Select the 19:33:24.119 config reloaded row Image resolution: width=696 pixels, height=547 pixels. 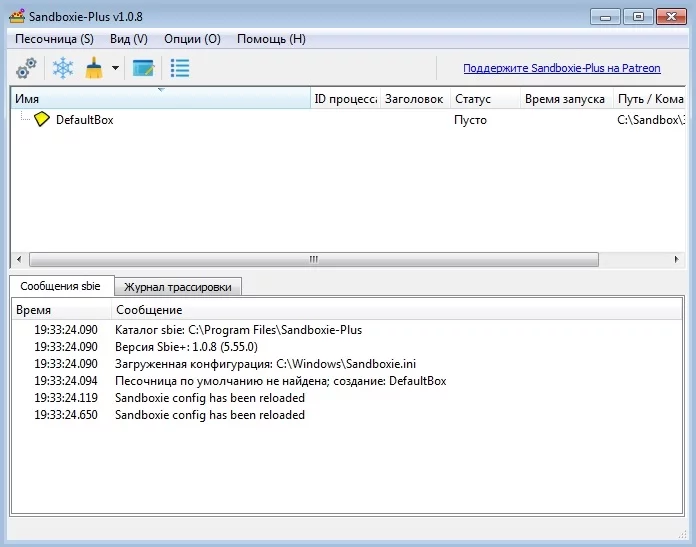347,398
